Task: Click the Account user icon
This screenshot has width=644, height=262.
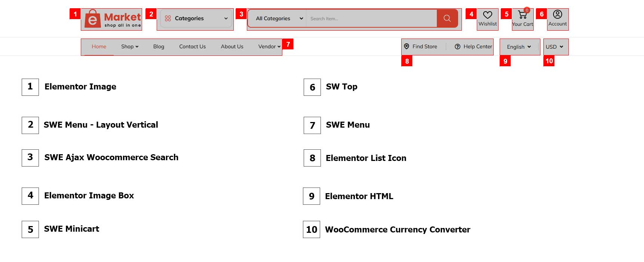Action: coord(557,15)
